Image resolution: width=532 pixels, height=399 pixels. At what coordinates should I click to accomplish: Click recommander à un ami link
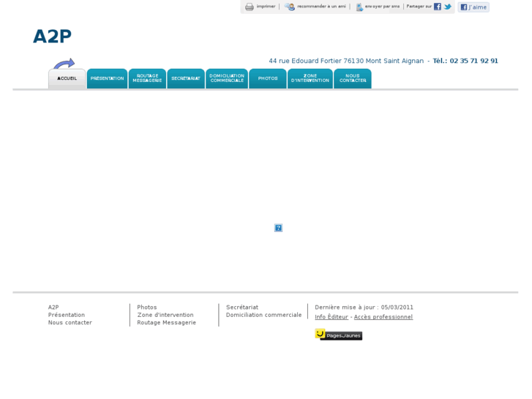pyautogui.click(x=321, y=7)
